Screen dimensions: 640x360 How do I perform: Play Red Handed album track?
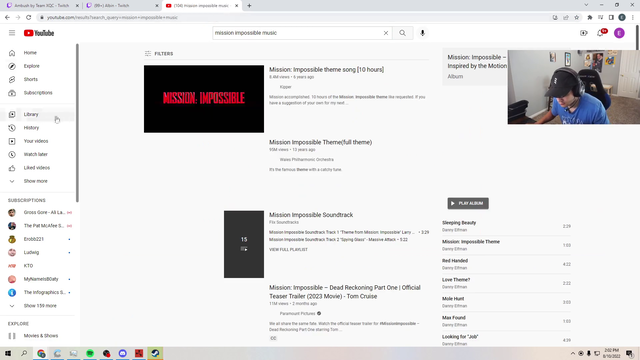point(506,264)
